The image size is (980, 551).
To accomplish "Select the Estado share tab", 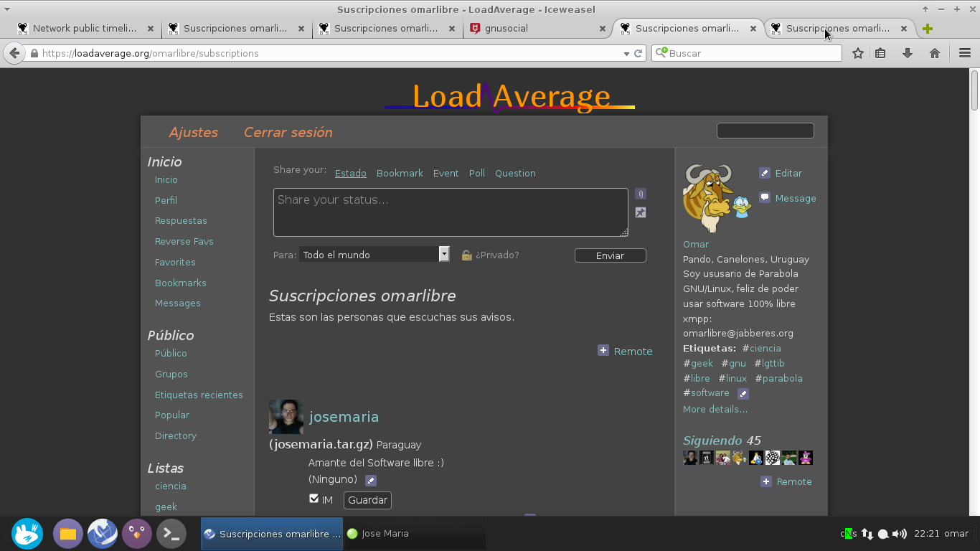I will [x=351, y=173].
